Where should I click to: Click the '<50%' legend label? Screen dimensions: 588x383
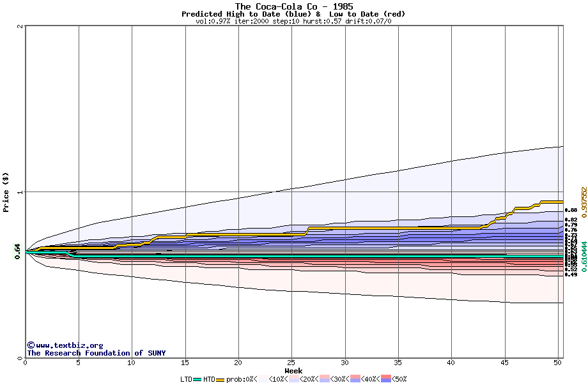click(x=399, y=379)
